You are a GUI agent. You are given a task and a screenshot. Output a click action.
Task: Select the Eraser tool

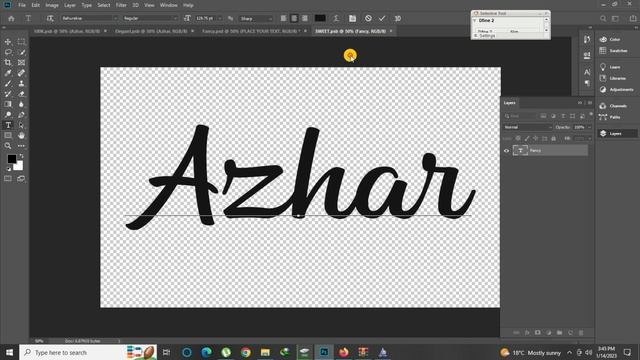pyautogui.click(x=21, y=94)
